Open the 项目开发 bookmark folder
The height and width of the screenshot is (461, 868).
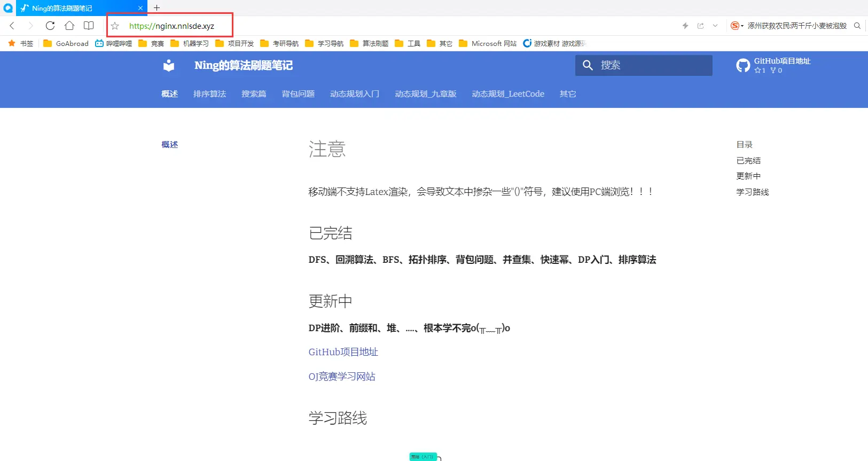(x=234, y=43)
